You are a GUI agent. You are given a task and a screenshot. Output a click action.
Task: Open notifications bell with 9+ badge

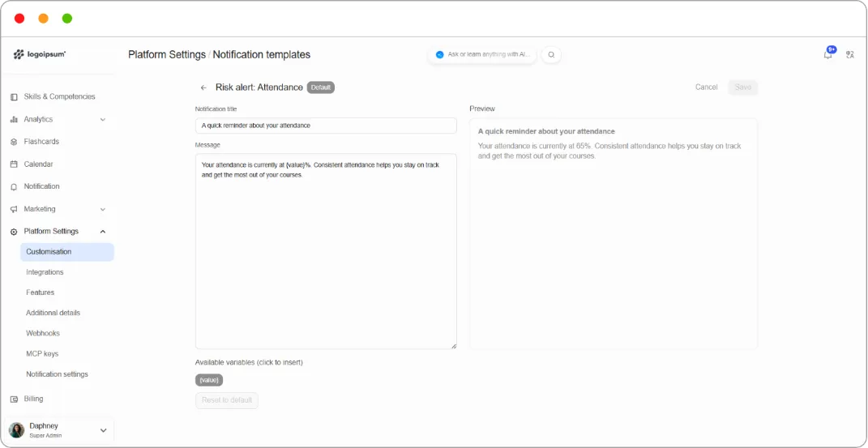click(828, 54)
